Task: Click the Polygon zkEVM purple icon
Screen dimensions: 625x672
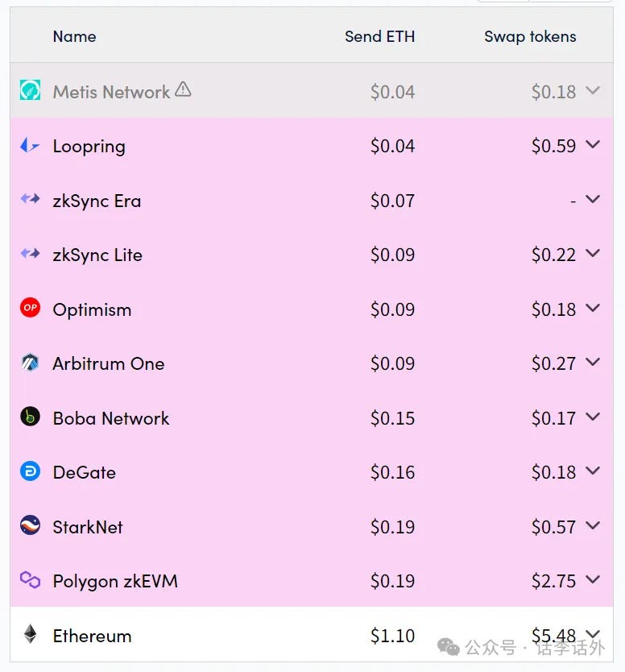Action: click(x=30, y=580)
